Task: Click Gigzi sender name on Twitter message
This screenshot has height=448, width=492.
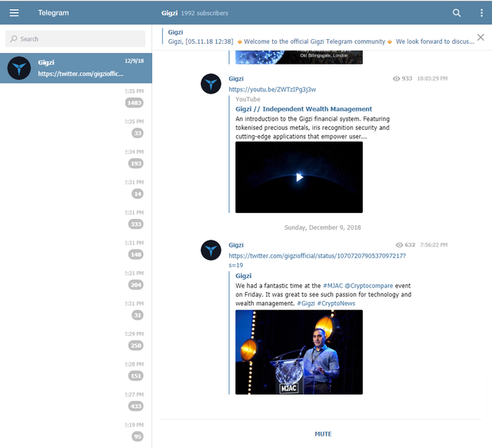Action: click(x=236, y=245)
